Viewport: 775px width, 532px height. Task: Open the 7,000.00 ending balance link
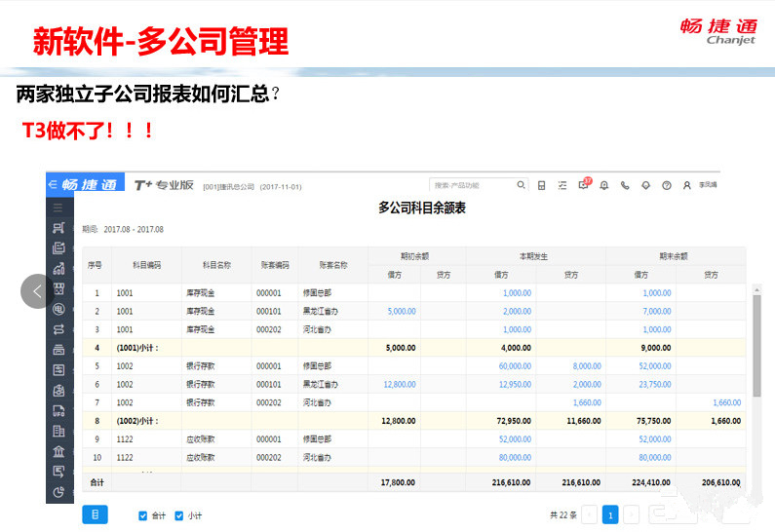(657, 311)
